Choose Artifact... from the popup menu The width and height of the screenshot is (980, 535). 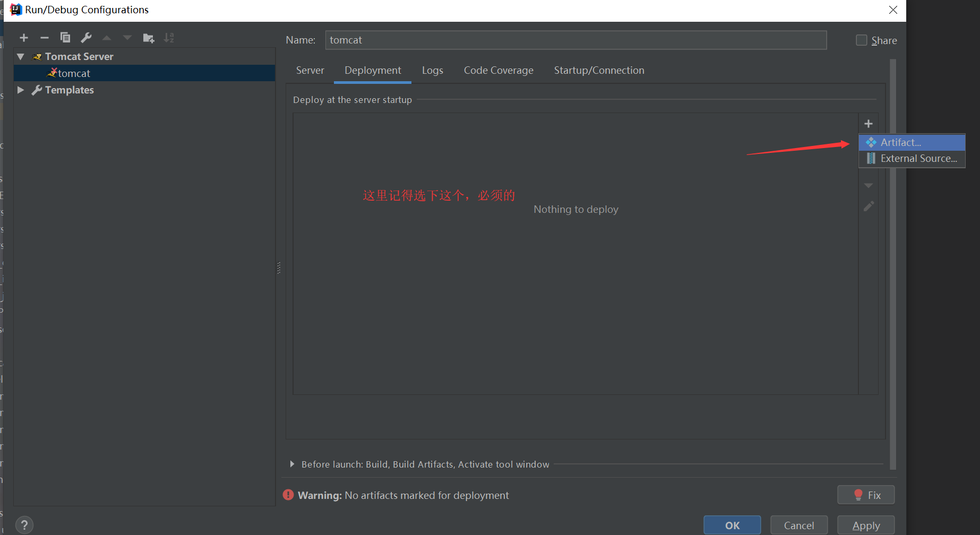(912, 142)
